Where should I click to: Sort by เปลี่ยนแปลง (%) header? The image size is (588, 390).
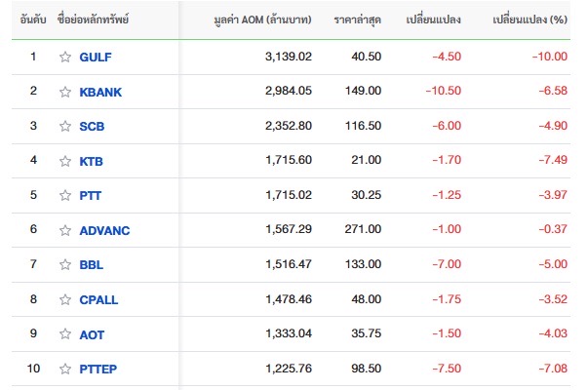point(529,19)
